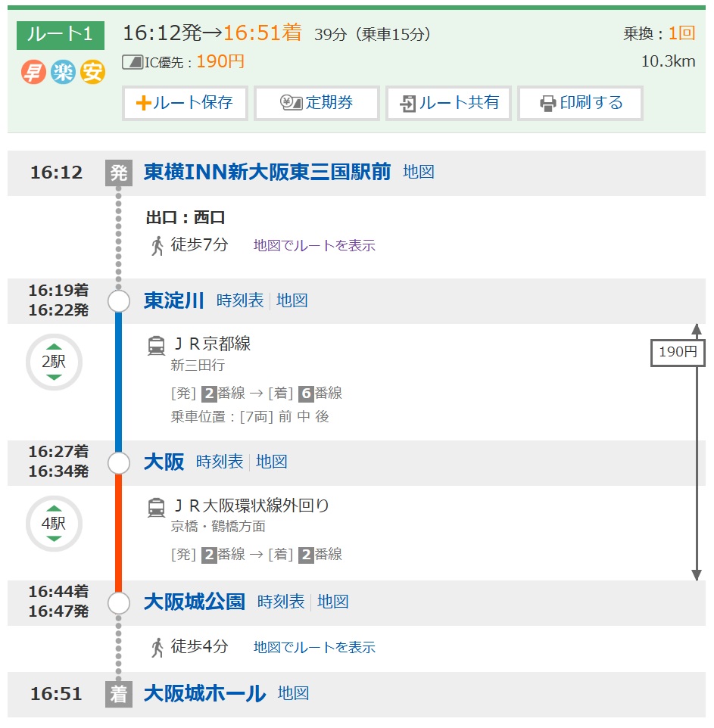714x728 pixels.
Task: Share the route via ルート共有
Action: pyautogui.click(x=449, y=103)
